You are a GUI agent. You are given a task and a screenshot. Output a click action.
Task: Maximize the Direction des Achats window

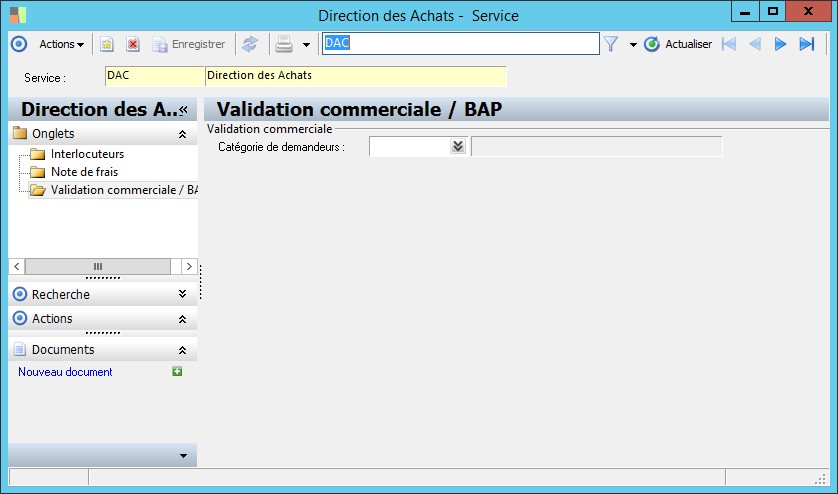tap(772, 12)
